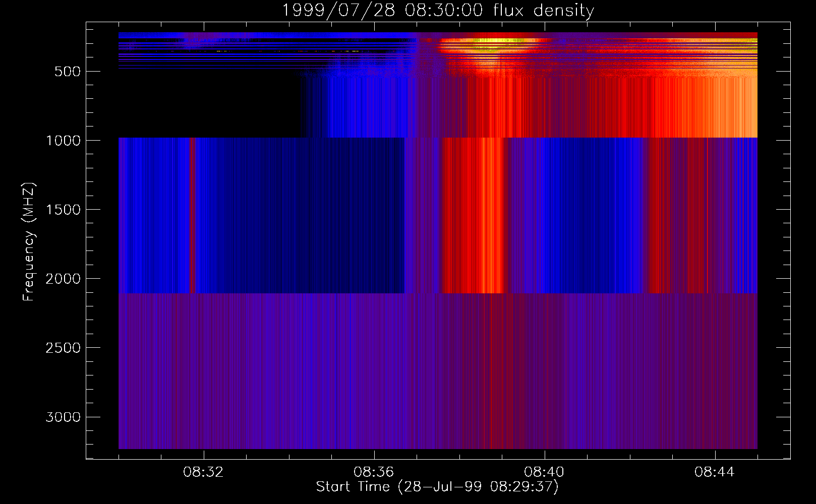Click the 3000 frequency tick label
Screen dimensions: 816x504
pos(63,417)
